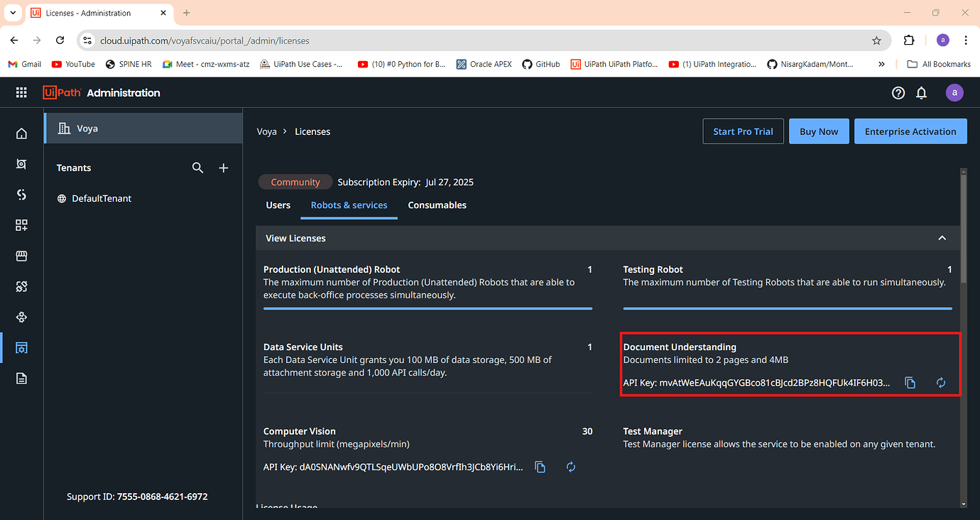
Task: Open the UiPath app launcher grid
Action: tap(21, 92)
